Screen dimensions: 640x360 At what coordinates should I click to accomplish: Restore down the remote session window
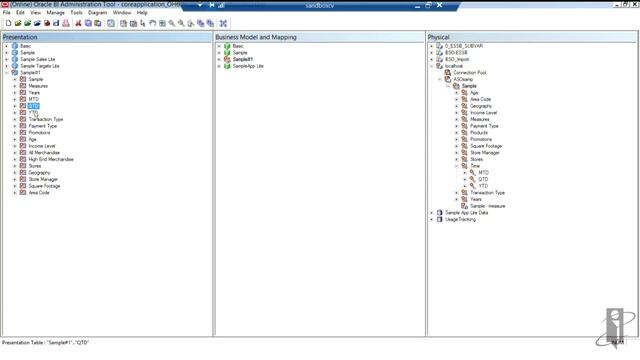tap(428, 5)
